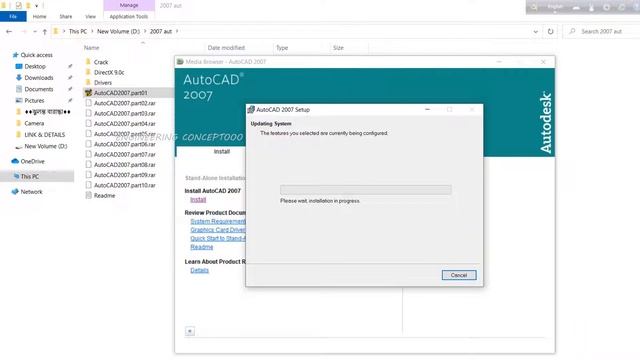The width and height of the screenshot is (640, 360).
Task: Open the System Requirements link
Action: tap(218, 221)
